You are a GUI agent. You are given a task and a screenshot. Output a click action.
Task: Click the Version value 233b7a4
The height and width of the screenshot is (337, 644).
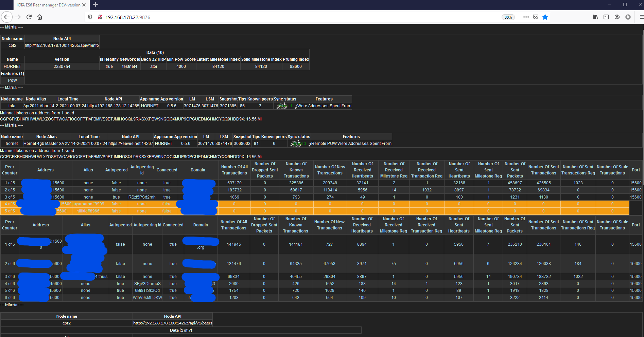(62, 67)
